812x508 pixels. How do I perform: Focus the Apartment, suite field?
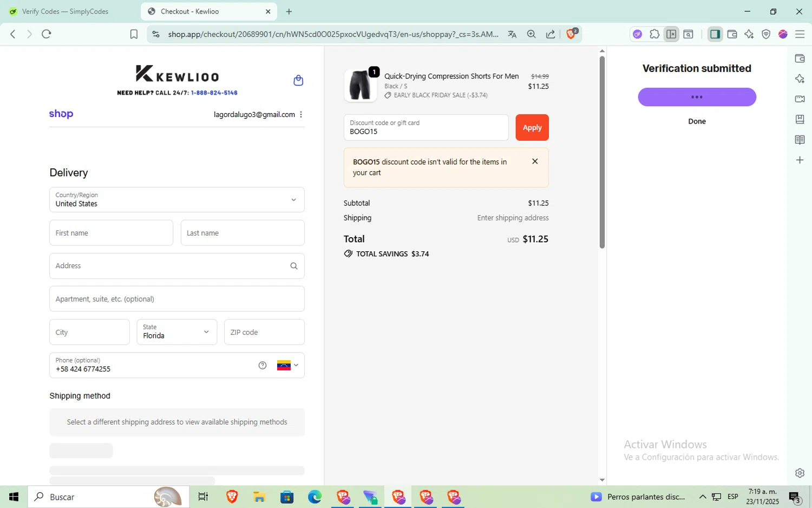click(176, 299)
